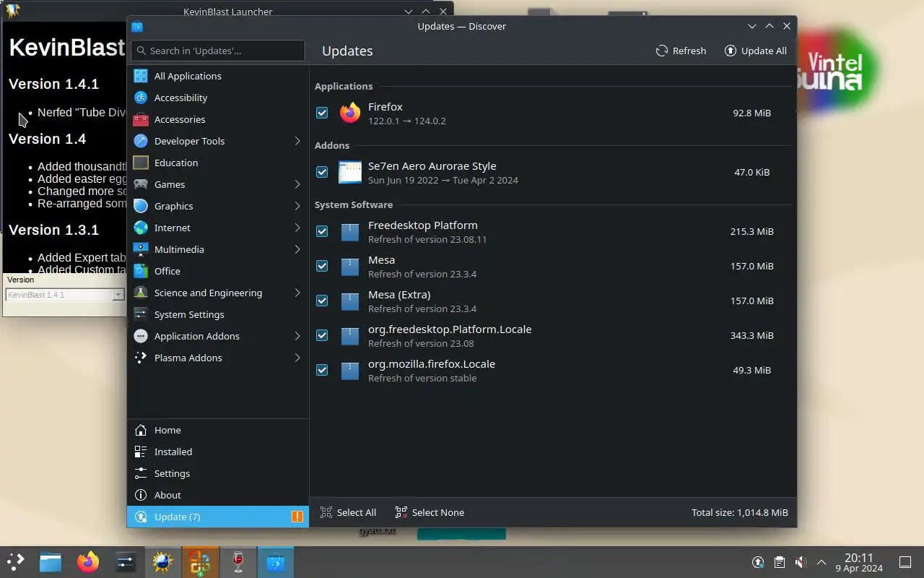Click the Se7en Aero Aurorae Style icon

tap(350, 172)
